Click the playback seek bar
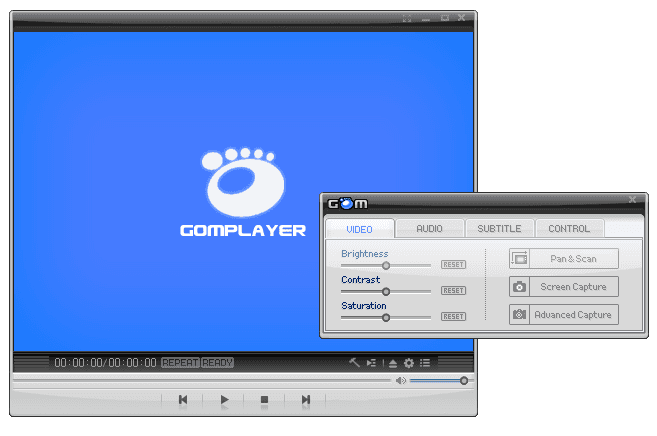 tap(202, 380)
